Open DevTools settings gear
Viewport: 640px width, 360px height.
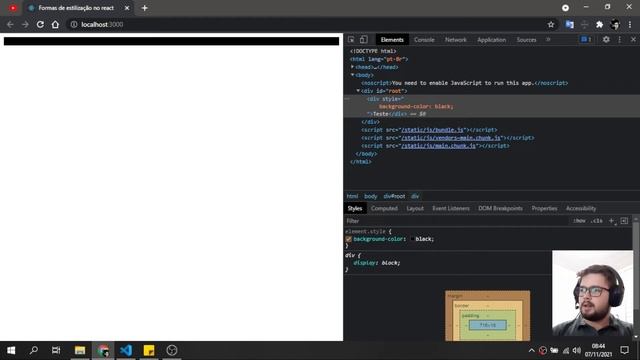[x=606, y=39]
